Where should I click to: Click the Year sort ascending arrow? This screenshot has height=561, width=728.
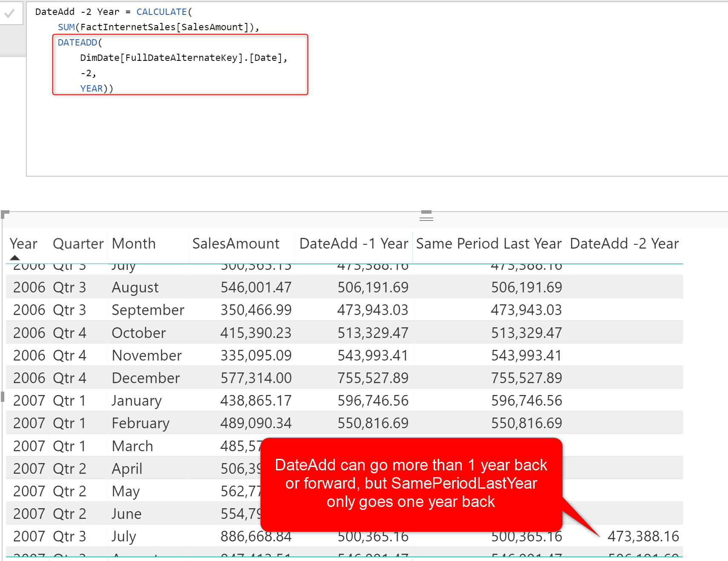pyautogui.click(x=15, y=258)
